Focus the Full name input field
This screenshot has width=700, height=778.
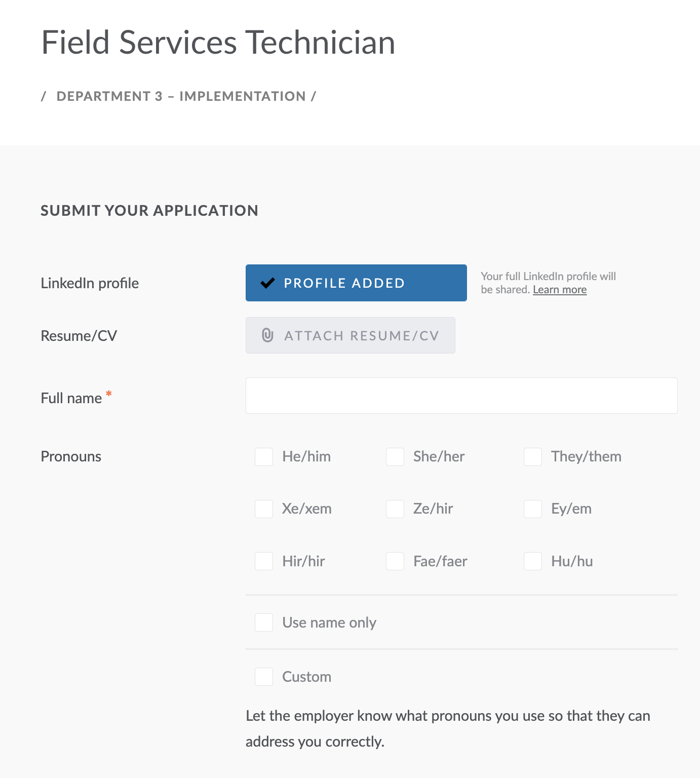tap(461, 396)
